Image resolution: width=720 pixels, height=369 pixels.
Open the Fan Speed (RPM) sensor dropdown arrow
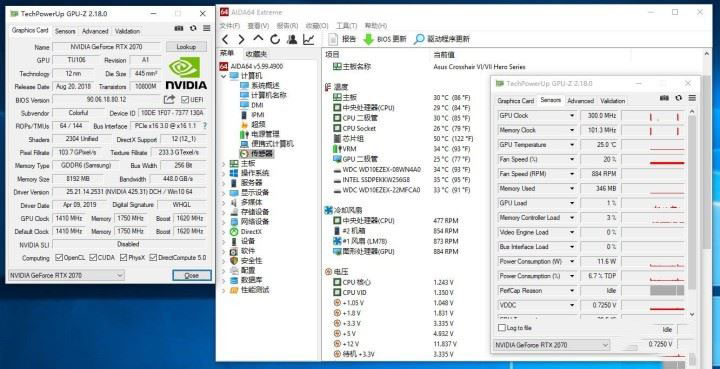(x=572, y=174)
